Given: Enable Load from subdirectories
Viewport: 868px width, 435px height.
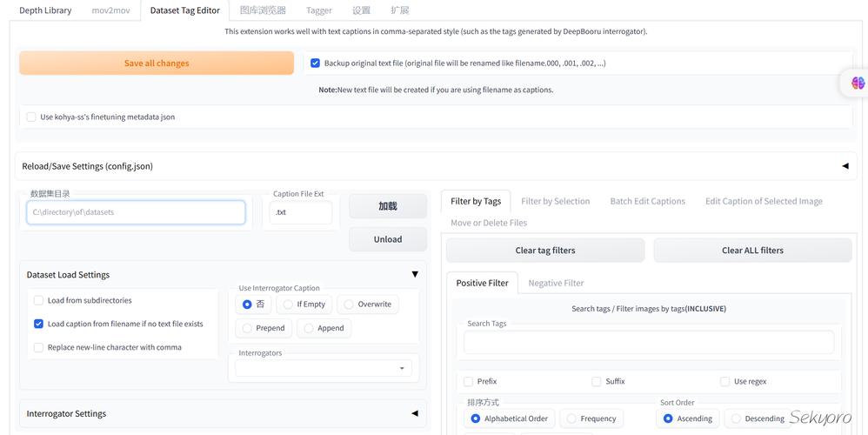Looking at the screenshot, I should (38, 300).
